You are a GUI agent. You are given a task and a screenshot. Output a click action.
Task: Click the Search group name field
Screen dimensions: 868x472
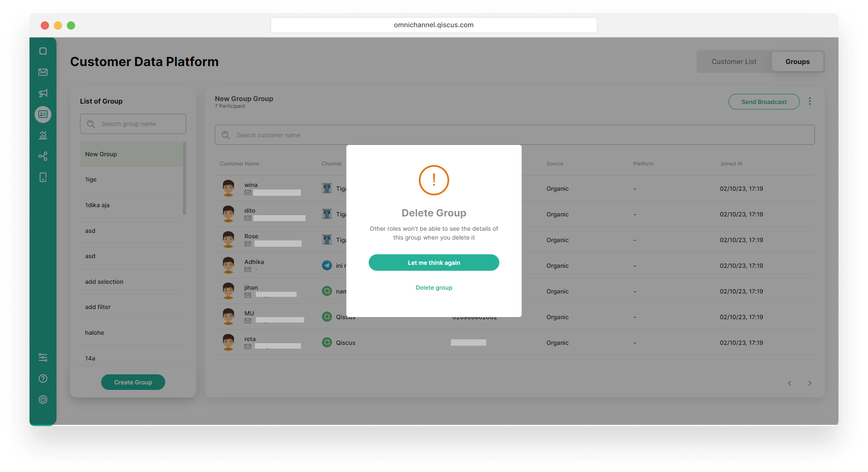(133, 124)
